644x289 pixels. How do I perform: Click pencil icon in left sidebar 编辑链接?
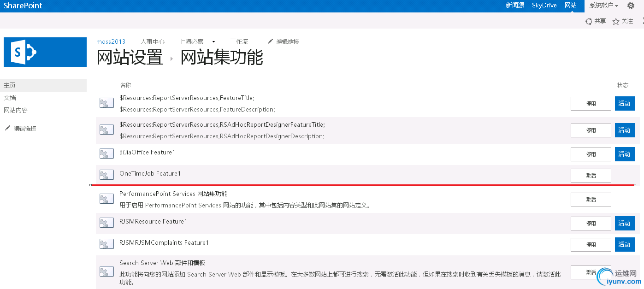coord(7,128)
